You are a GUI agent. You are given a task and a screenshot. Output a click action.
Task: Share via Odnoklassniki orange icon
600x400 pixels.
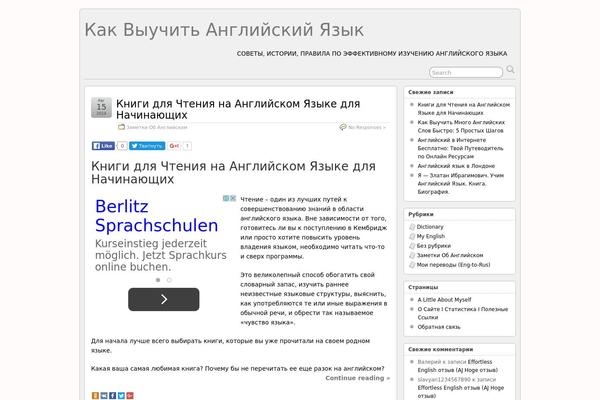[95, 395]
